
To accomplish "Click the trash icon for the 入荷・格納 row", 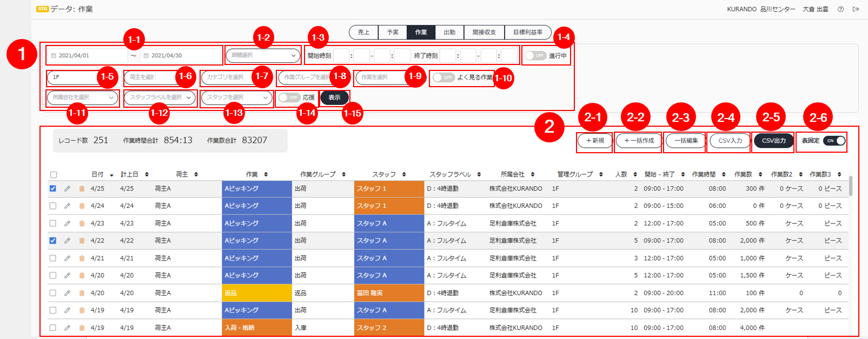I will click(82, 328).
